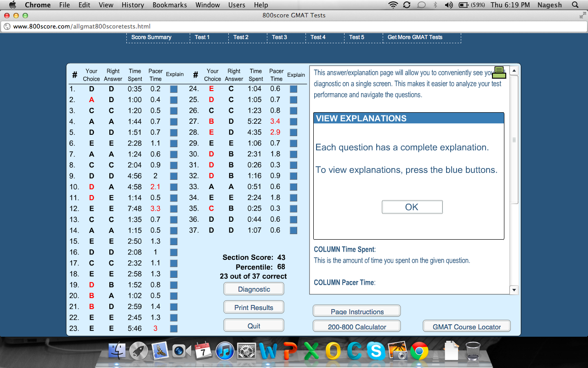This screenshot has height=368, width=588.
Task: Open the History menu
Action: [133, 5]
